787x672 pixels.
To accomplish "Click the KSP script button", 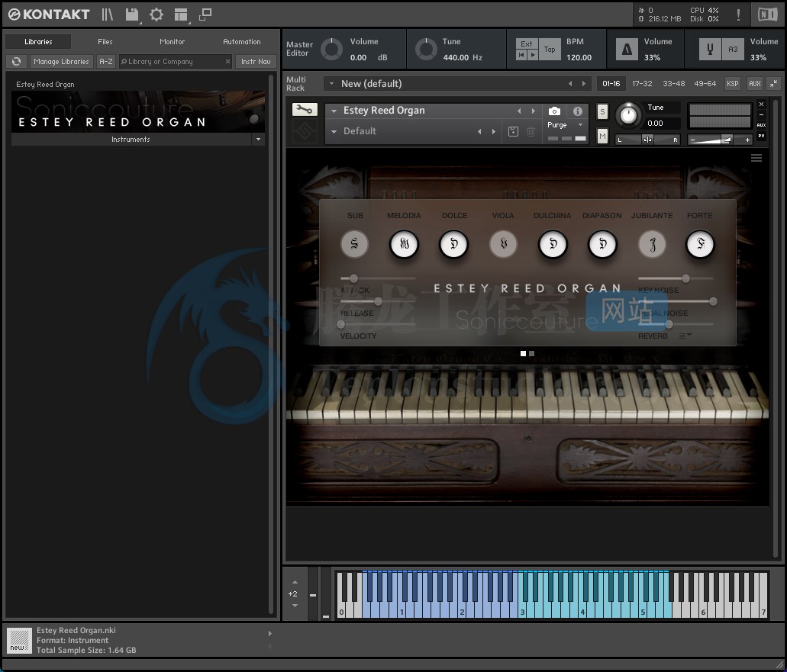I will 732,84.
